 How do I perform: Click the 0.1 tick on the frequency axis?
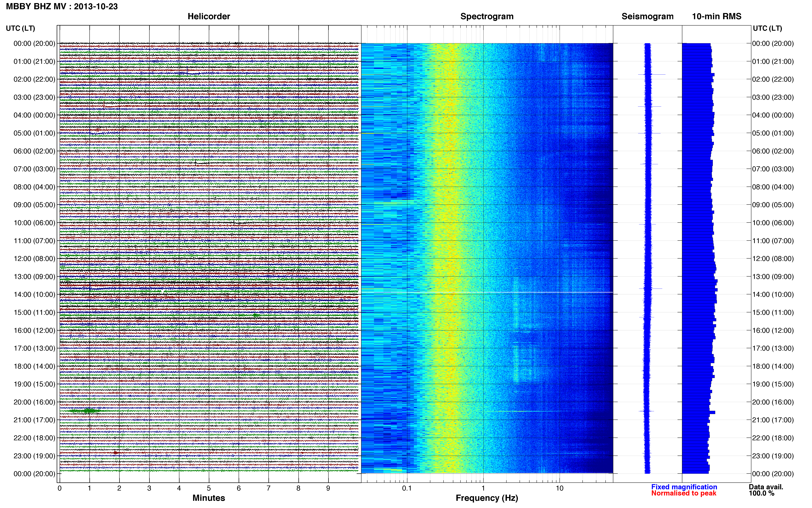[x=407, y=488]
